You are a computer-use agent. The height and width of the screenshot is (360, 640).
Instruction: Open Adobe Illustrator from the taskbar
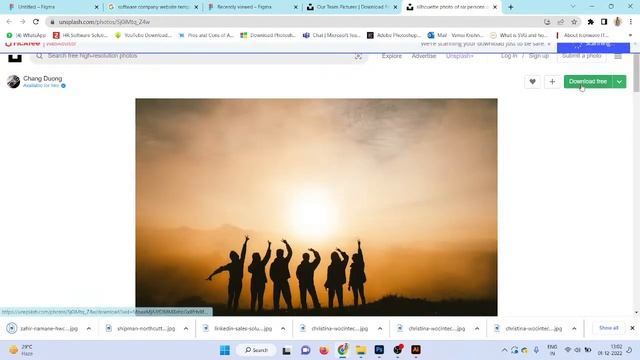coord(416,350)
